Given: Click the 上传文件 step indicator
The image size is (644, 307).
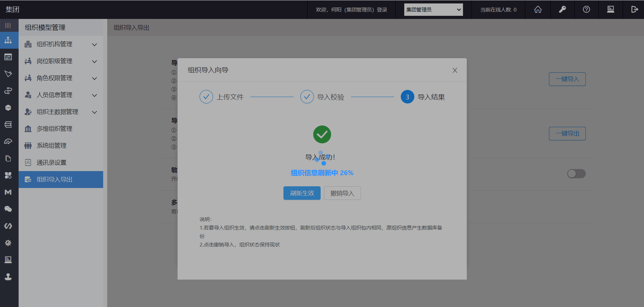Looking at the screenshot, I should click(x=222, y=97).
